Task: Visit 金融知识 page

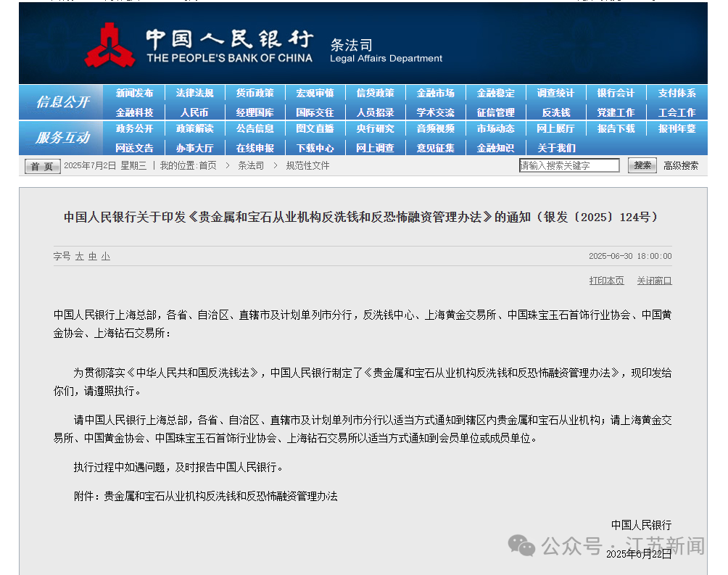Action: 495,148
